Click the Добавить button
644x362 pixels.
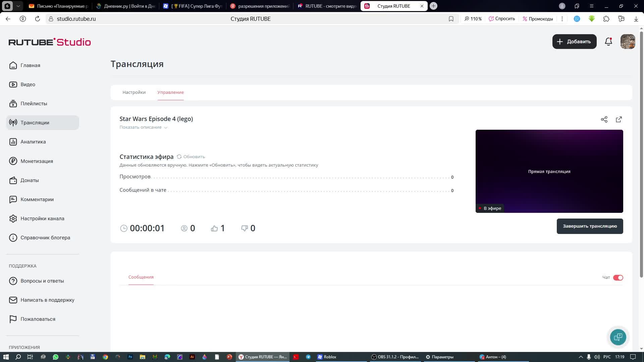coord(574,42)
